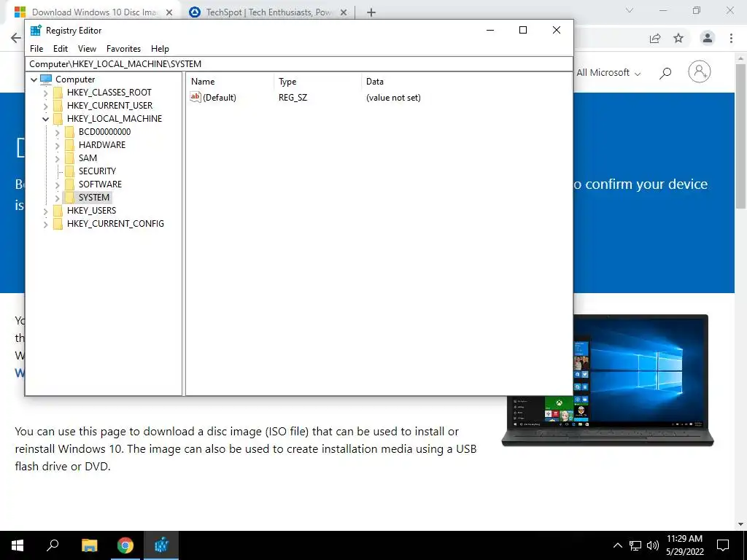Open the File menu in Registry Editor
747x560 pixels.
(x=36, y=49)
